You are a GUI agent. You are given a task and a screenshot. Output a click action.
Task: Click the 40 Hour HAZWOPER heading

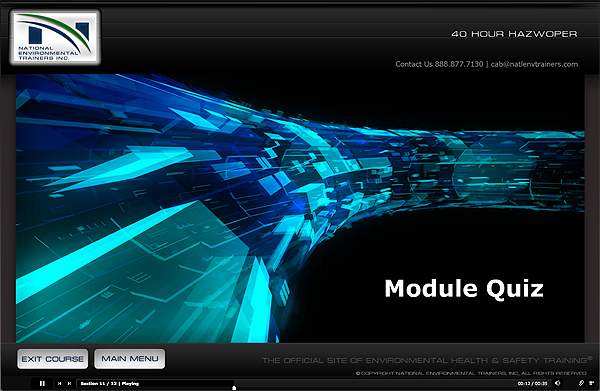pyautogui.click(x=514, y=34)
